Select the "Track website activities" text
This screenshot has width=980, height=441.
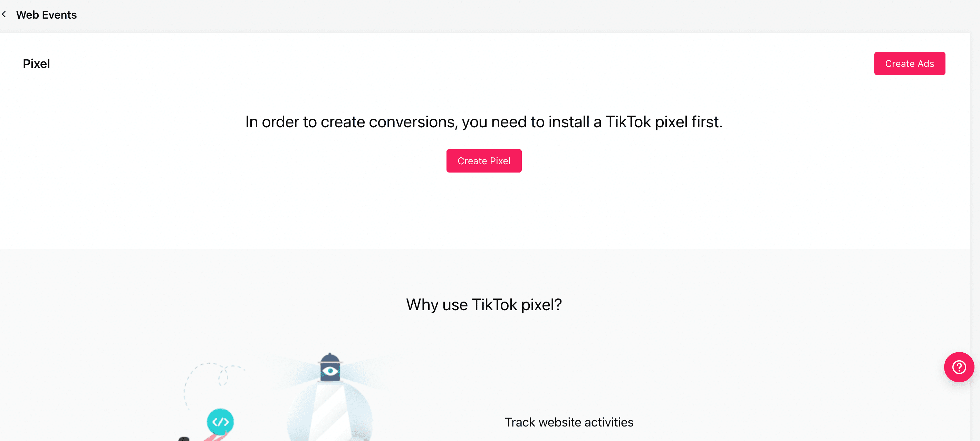point(569,422)
